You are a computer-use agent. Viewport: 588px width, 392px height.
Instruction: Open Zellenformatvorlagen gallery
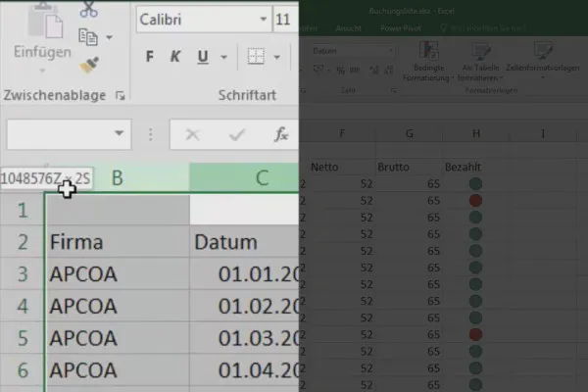(x=543, y=60)
